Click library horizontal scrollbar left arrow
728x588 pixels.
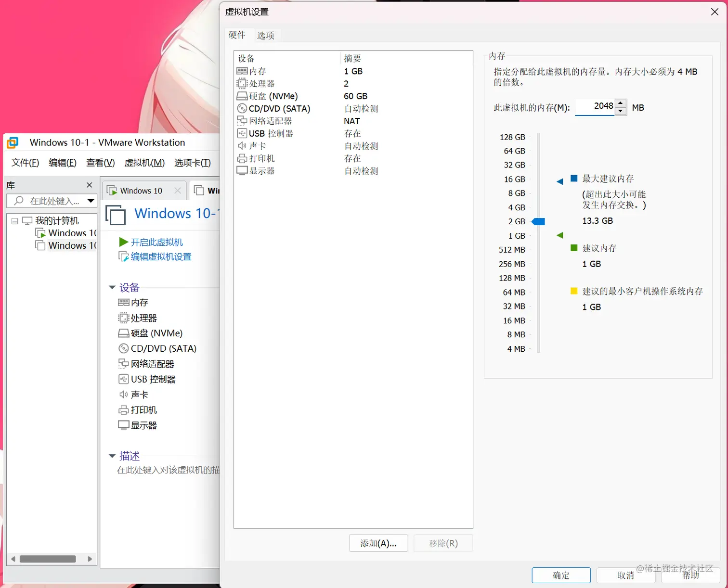pyautogui.click(x=13, y=559)
